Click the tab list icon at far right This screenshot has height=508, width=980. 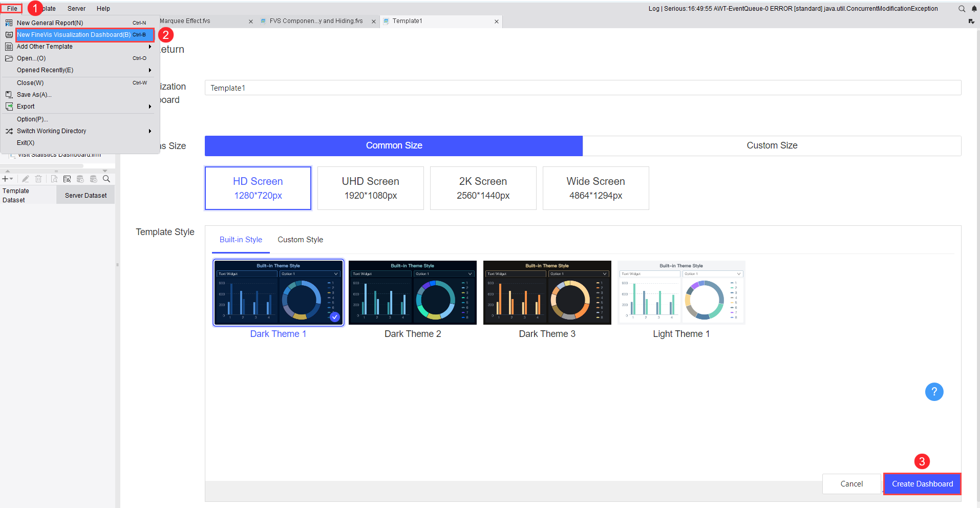[971, 22]
